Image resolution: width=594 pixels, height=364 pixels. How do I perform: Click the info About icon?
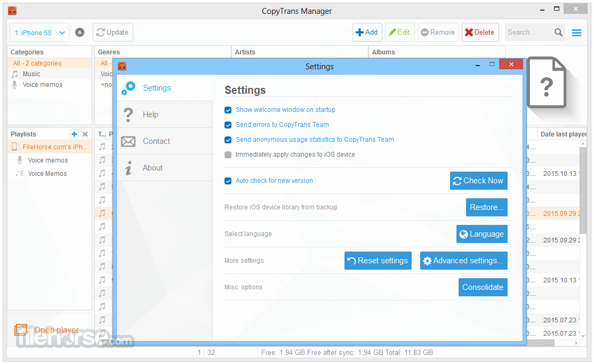129,168
